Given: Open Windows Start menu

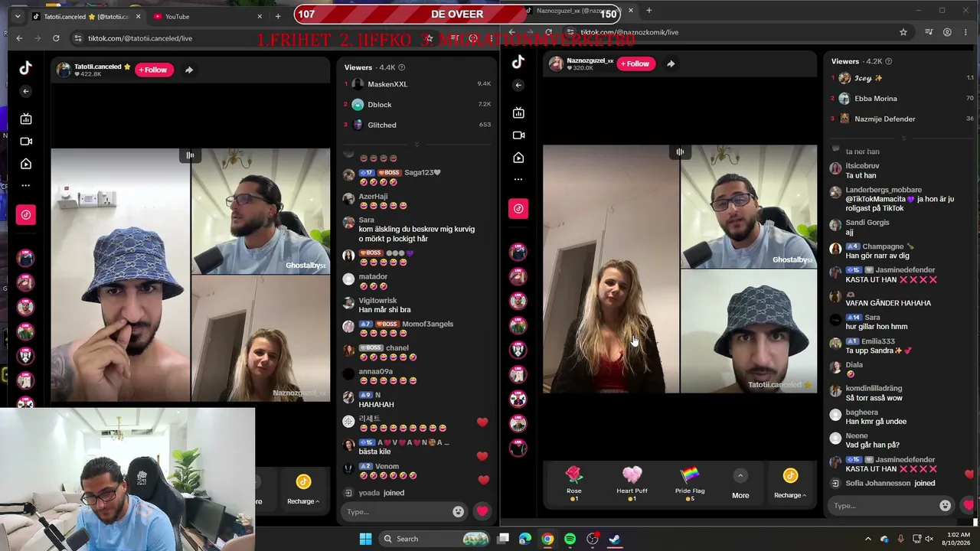Looking at the screenshot, I should pos(365,539).
